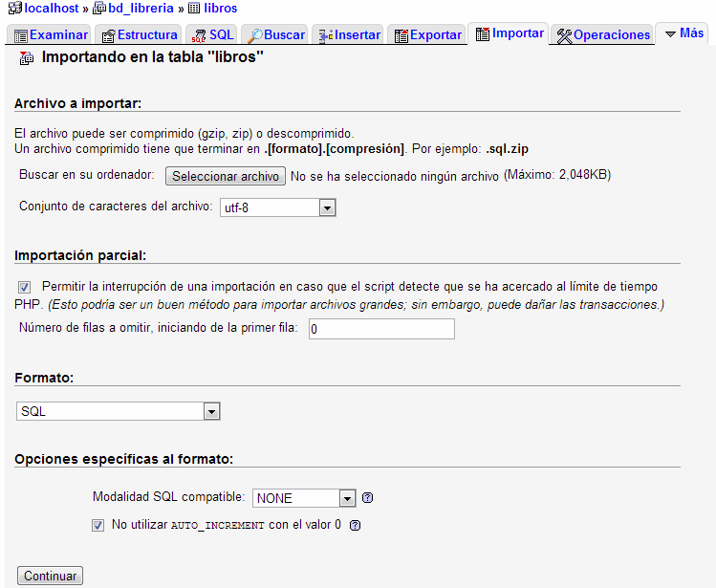
Task: Toggle the No utilizar AUTO_INCREMENT checkbox
Action: (x=98, y=526)
